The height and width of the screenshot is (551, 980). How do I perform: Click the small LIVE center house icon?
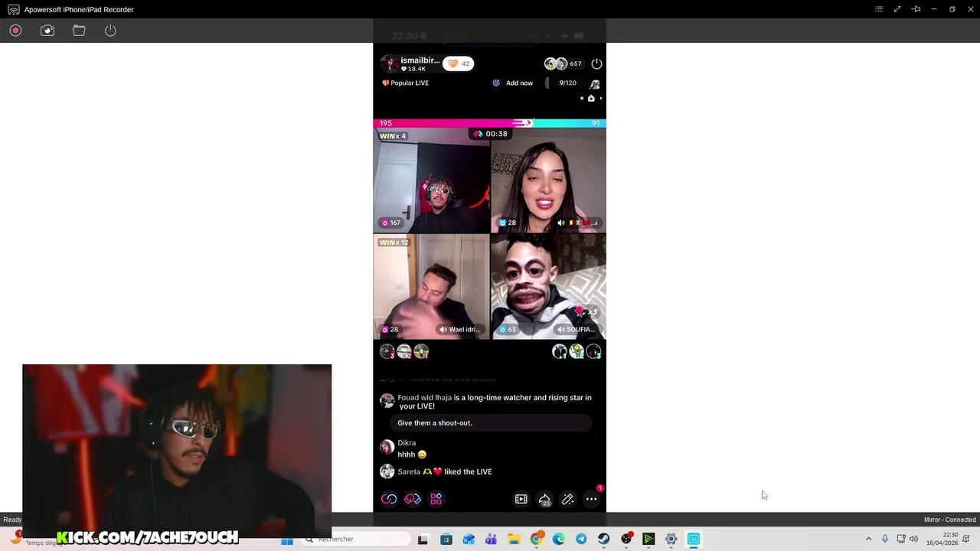[x=591, y=98]
